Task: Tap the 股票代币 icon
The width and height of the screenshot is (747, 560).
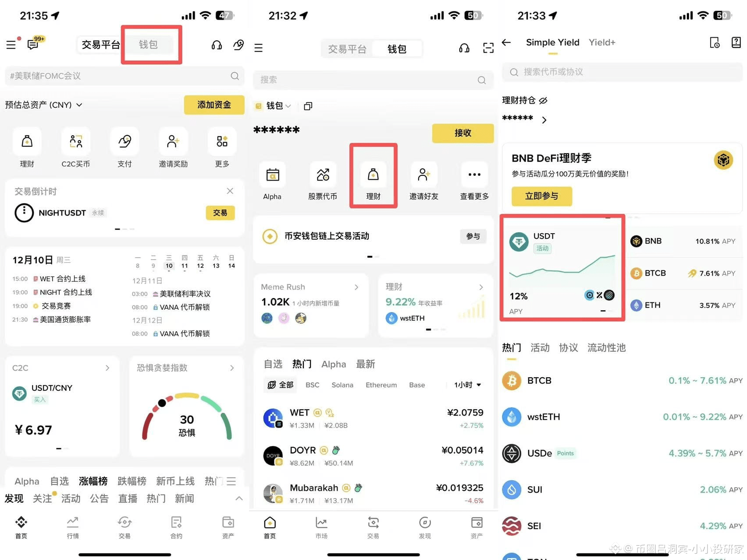Action: [323, 175]
